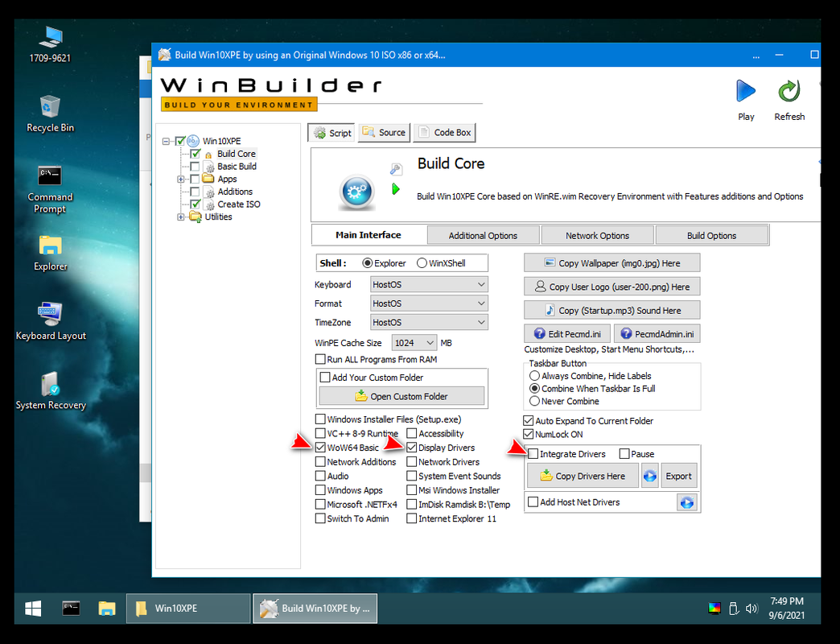Select Create ISO in the tree

[238, 204]
